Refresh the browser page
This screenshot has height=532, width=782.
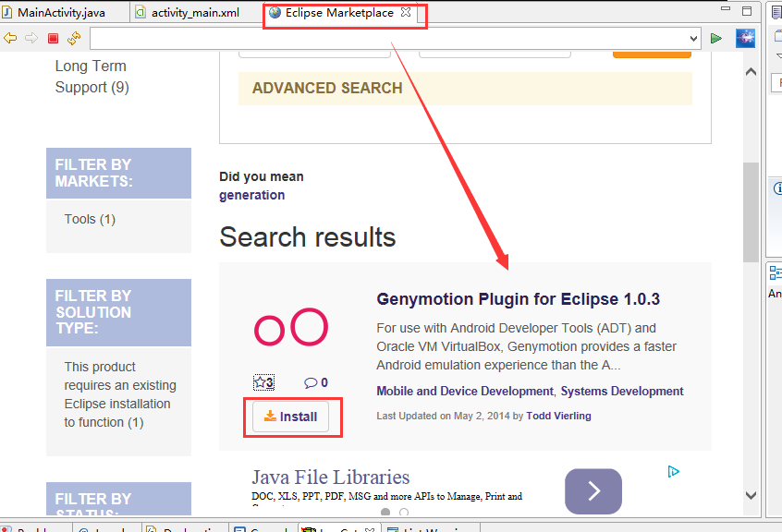click(74, 38)
